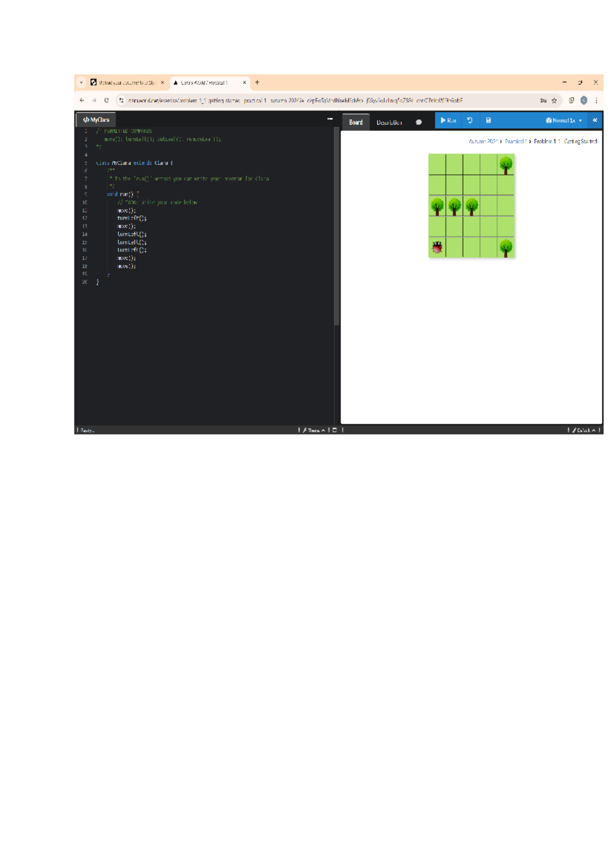Switch to the Description tab
Image resolution: width=614 pixels, height=868 pixels.
pos(389,122)
